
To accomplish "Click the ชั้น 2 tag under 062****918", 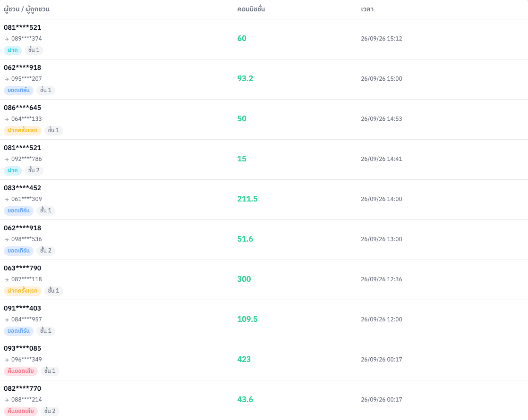I will tap(46, 251).
